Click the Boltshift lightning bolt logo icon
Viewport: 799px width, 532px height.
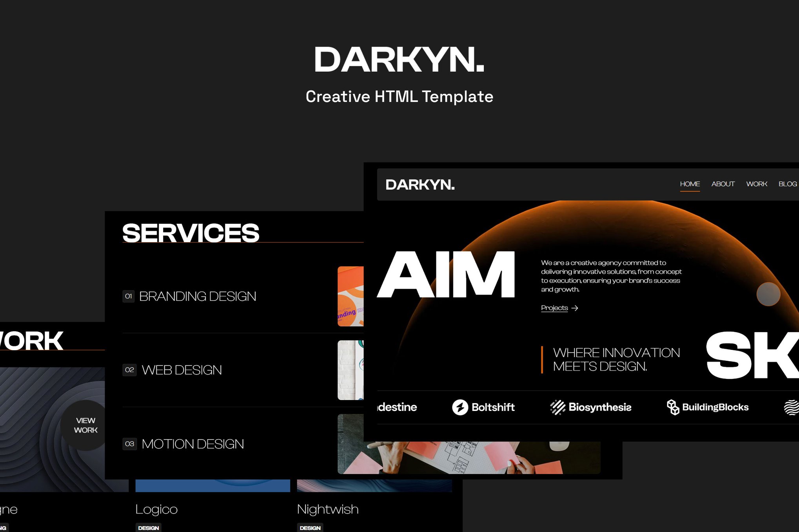click(x=460, y=407)
